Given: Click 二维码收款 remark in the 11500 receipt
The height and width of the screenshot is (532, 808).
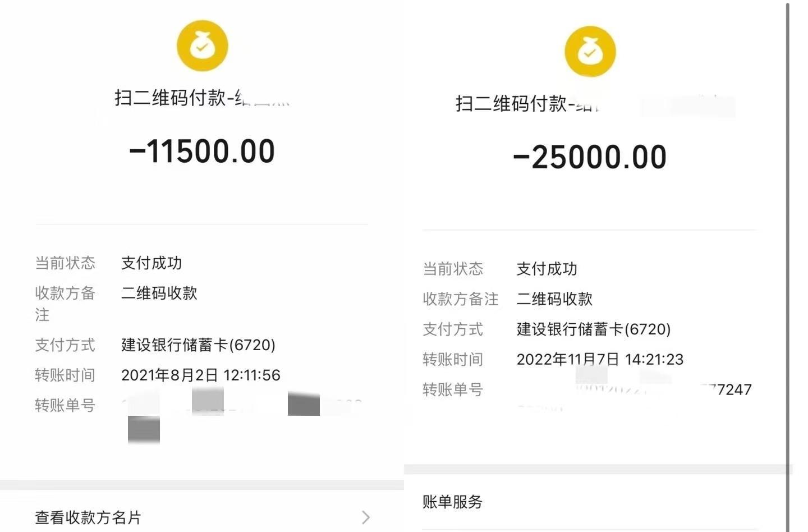Looking at the screenshot, I should click(x=159, y=293).
